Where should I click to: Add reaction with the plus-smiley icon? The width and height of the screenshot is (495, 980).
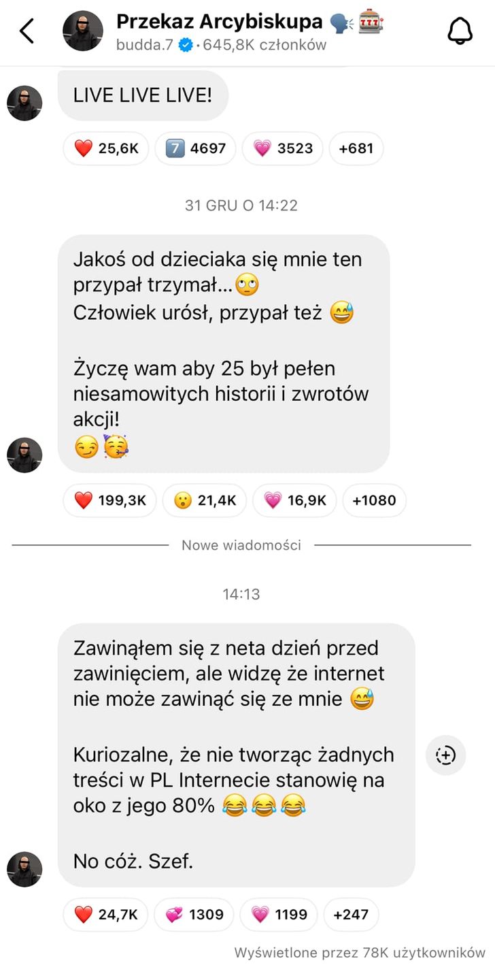pos(446,755)
